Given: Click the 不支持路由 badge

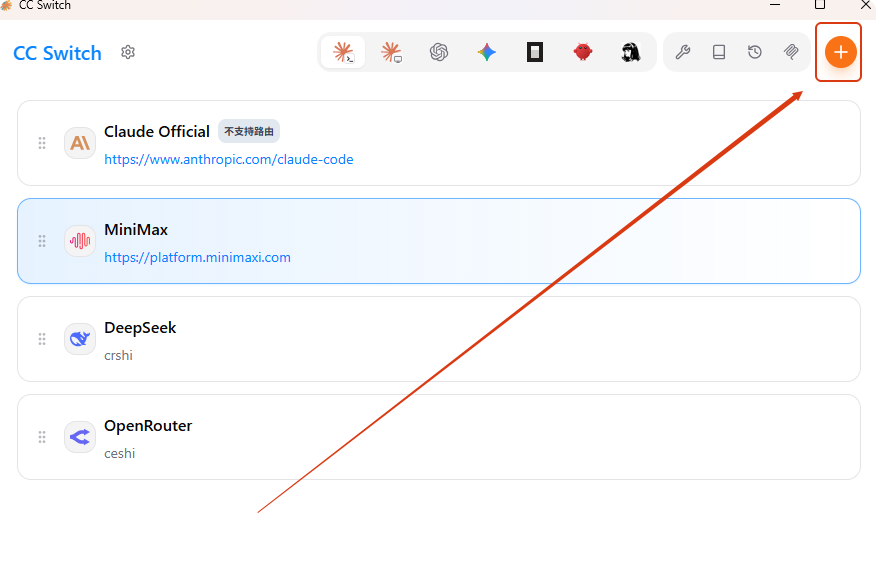Looking at the screenshot, I should point(249,131).
